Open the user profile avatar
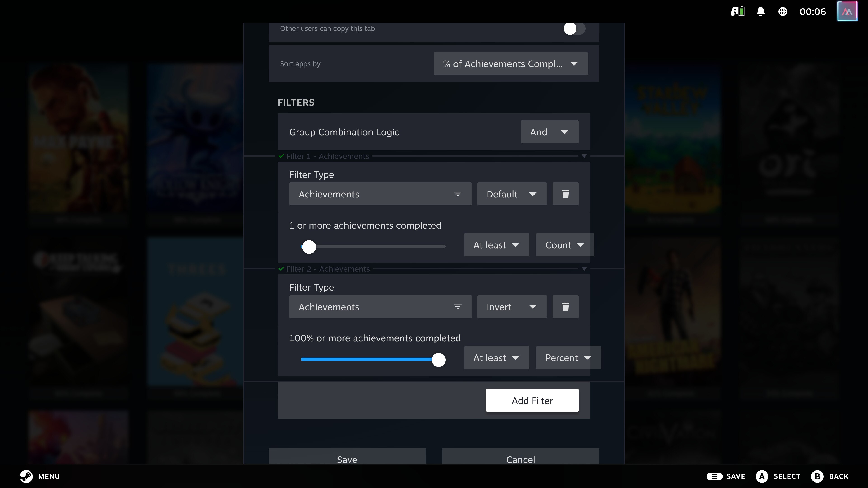868x488 pixels. 847,12
